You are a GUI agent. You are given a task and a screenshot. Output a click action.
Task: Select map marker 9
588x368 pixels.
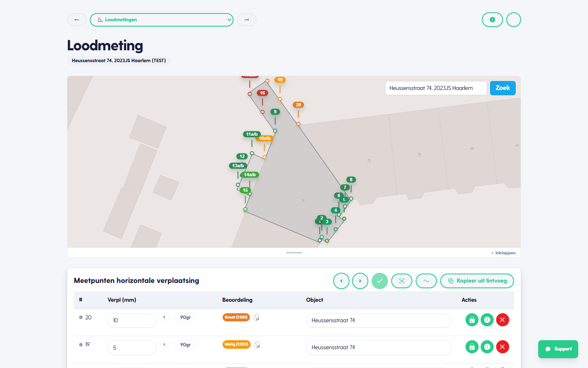pos(275,112)
